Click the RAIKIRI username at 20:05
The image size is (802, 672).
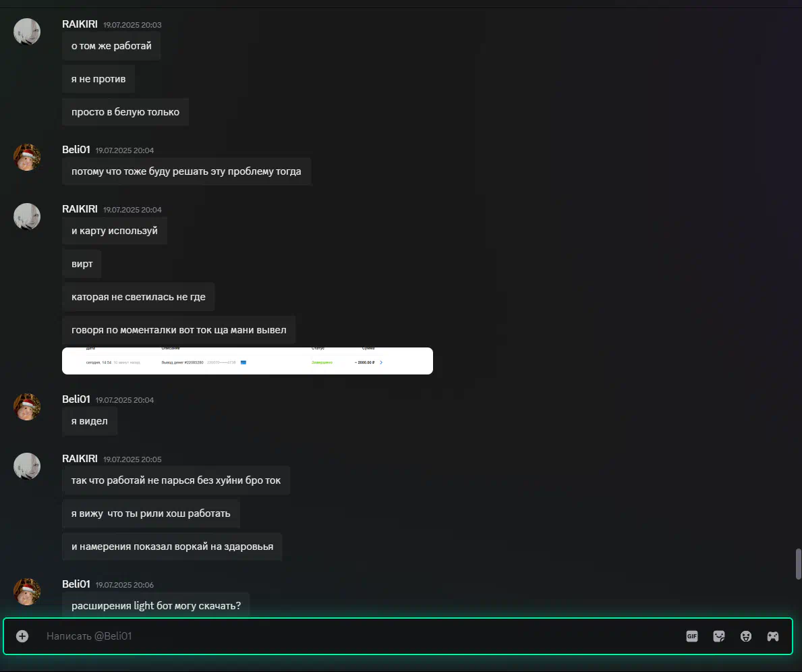[80, 459]
